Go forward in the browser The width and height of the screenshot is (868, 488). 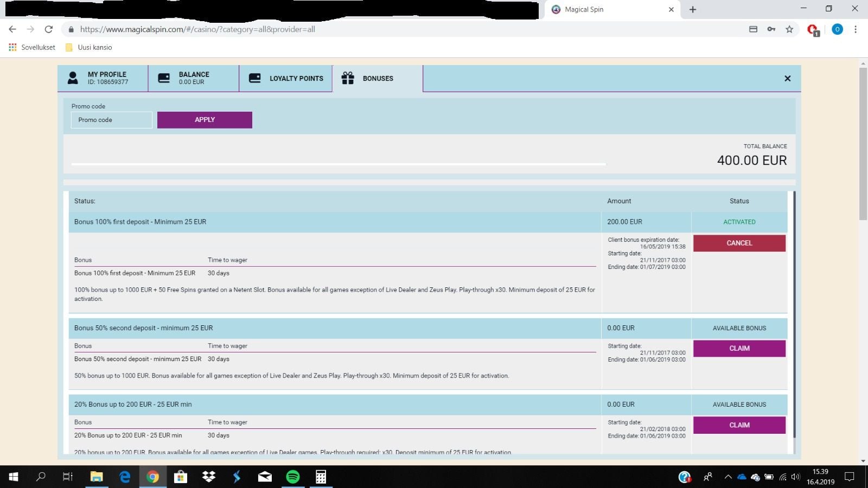click(x=30, y=29)
